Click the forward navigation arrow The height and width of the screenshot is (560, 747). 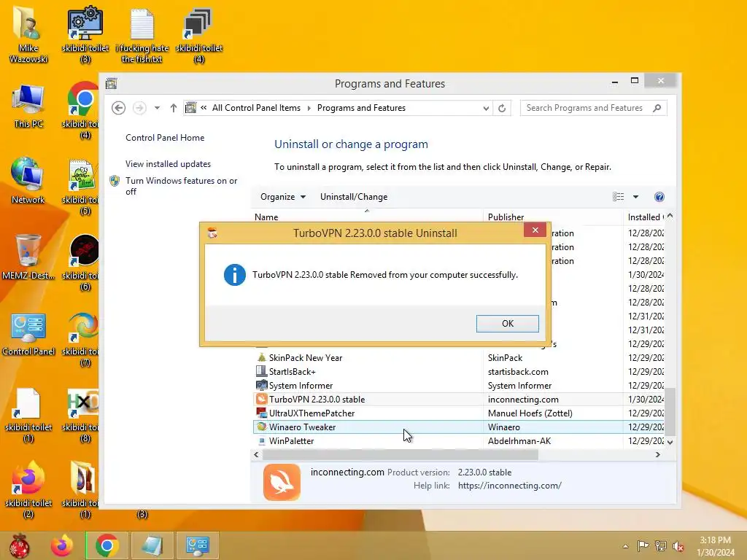[x=139, y=108]
